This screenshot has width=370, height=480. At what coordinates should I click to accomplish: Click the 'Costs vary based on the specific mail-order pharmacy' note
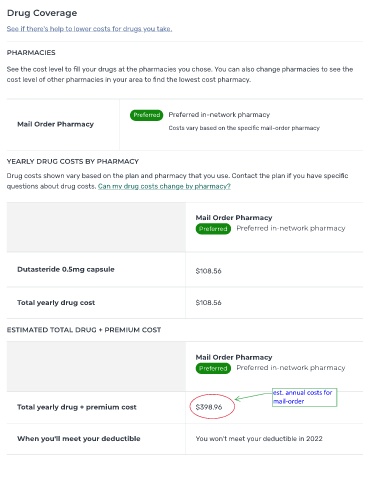244,128
